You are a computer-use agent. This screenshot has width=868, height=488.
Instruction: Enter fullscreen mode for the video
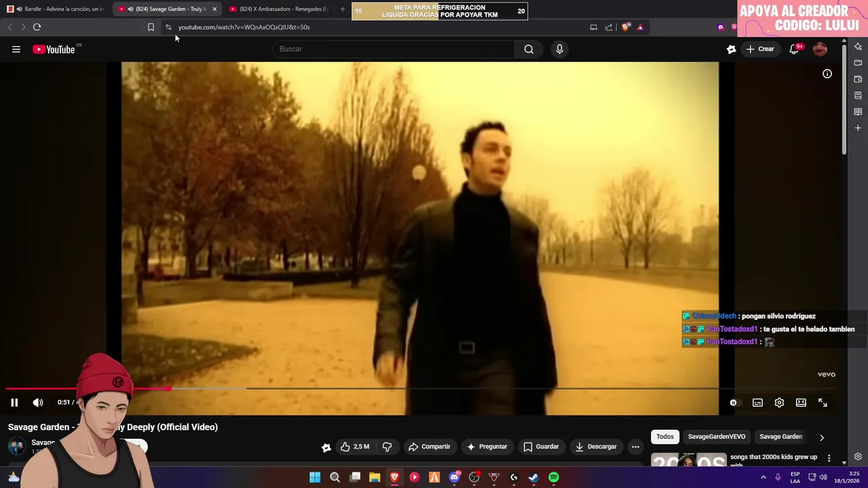pyautogui.click(x=823, y=403)
